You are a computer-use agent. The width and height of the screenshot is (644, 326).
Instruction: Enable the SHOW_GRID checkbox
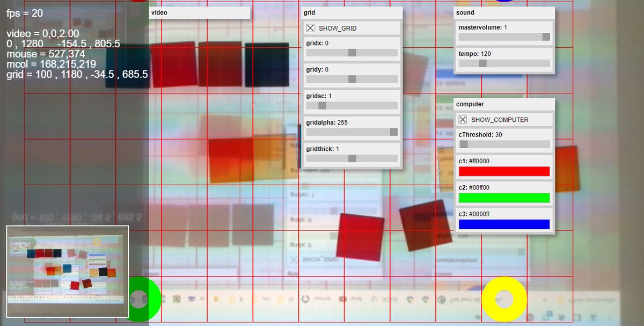pyautogui.click(x=310, y=27)
